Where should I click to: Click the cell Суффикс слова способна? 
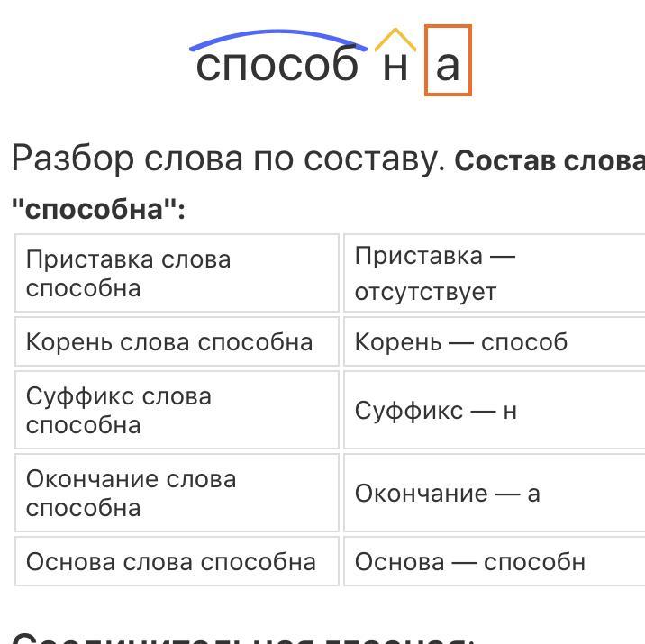(x=177, y=410)
